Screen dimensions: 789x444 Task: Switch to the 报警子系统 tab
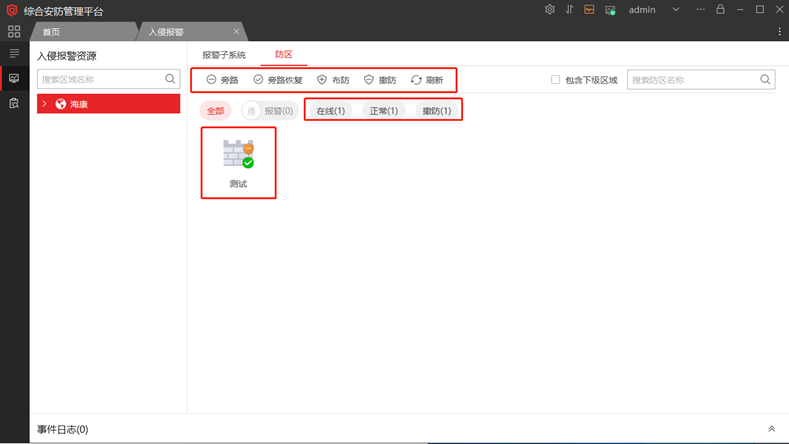click(x=223, y=55)
